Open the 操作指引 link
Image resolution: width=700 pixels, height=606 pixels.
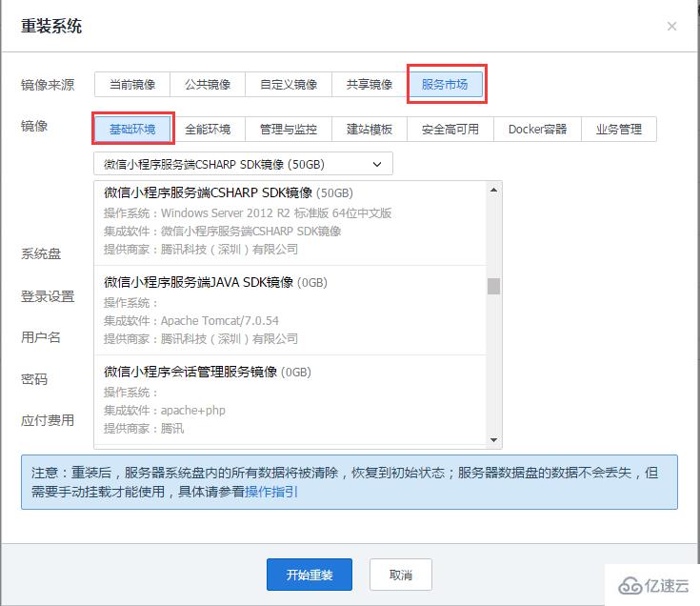point(271,492)
